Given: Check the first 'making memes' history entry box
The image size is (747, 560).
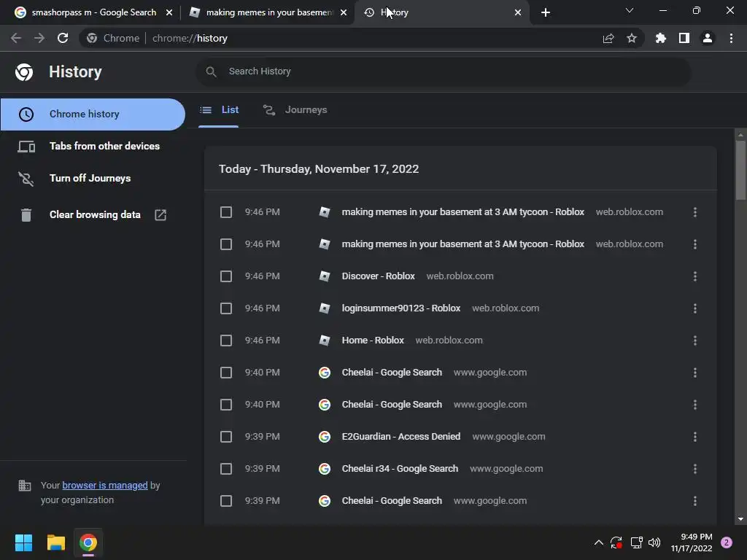Looking at the screenshot, I should pos(226,212).
